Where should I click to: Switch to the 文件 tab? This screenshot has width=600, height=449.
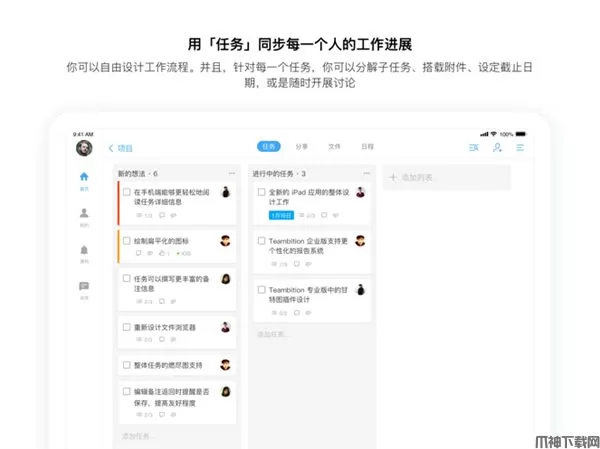point(334,147)
